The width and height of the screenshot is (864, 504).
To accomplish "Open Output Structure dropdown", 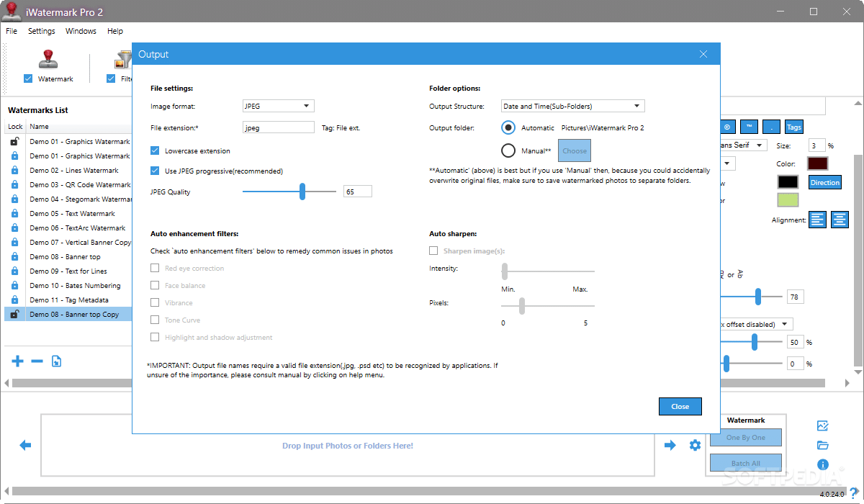I will (x=572, y=106).
